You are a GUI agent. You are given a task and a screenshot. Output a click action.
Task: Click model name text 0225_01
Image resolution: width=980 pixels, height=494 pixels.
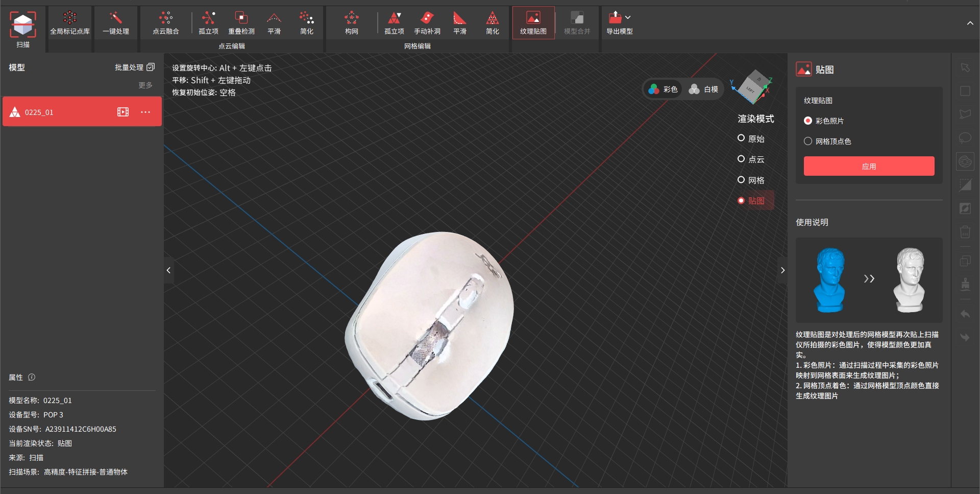[57, 401]
